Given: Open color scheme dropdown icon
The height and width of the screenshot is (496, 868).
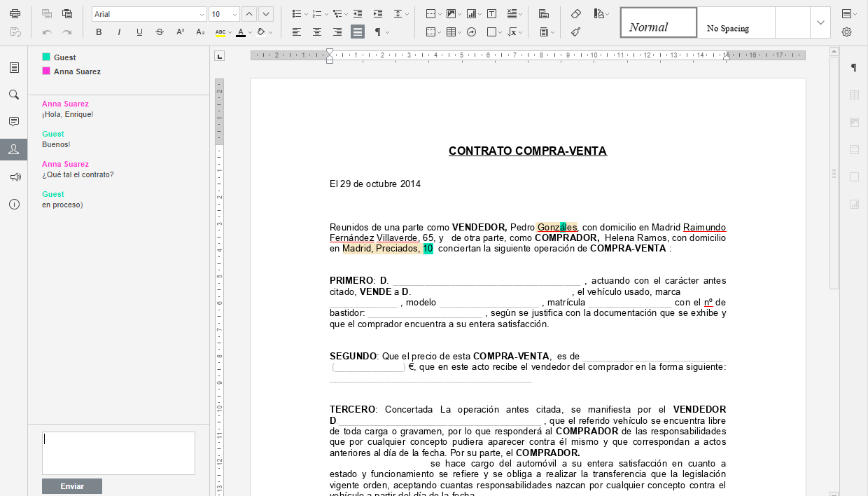Looking at the screenshot, I should click(601, 14).
